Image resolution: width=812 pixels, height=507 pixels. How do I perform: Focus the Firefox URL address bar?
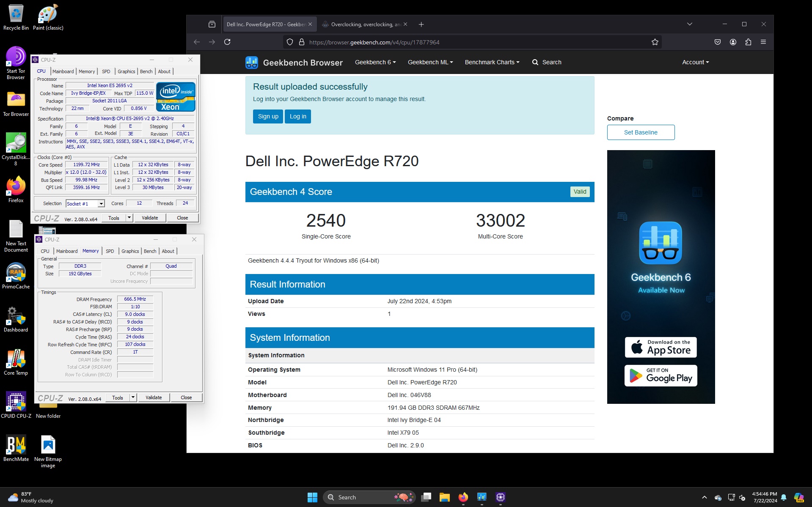[472, 42]
